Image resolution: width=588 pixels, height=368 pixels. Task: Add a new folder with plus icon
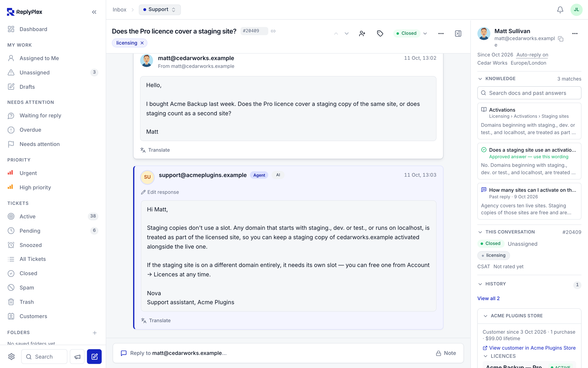[x=95, y=333]
